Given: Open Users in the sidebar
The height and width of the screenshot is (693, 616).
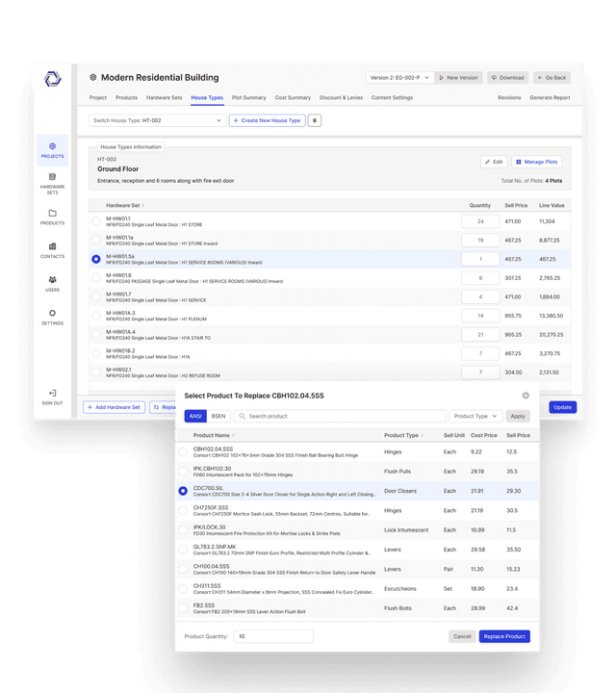Looking at the screenshot, I should tap(52, 283).
